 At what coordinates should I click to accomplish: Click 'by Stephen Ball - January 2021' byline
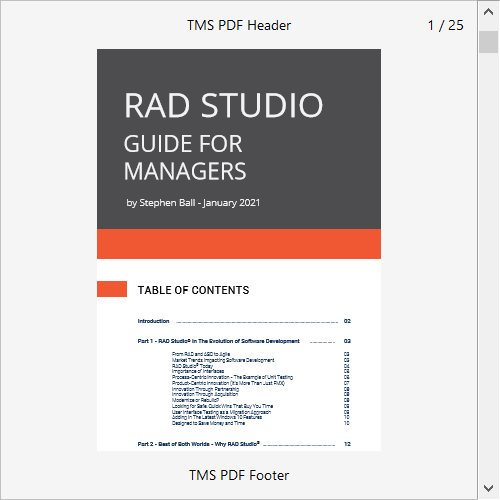click(193, 203)
